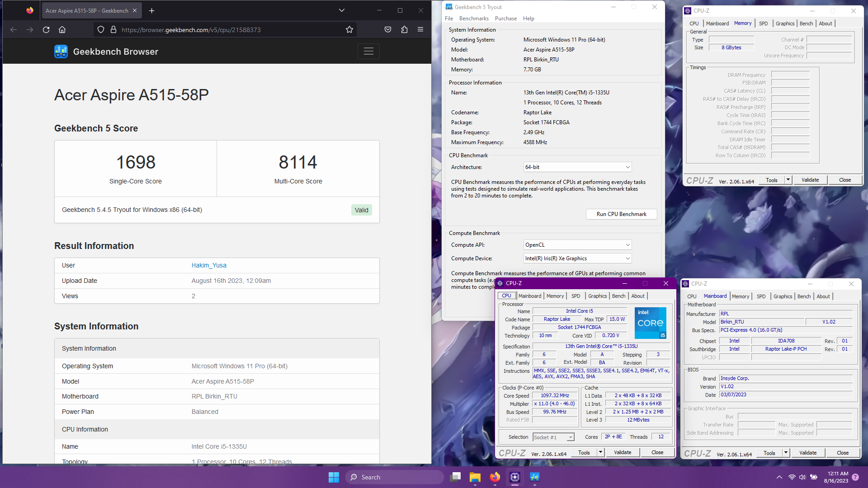Viewport: 868px width, 488px height.
Task: Open Wi-Fi network tray icon
Action: click(792, 477)
